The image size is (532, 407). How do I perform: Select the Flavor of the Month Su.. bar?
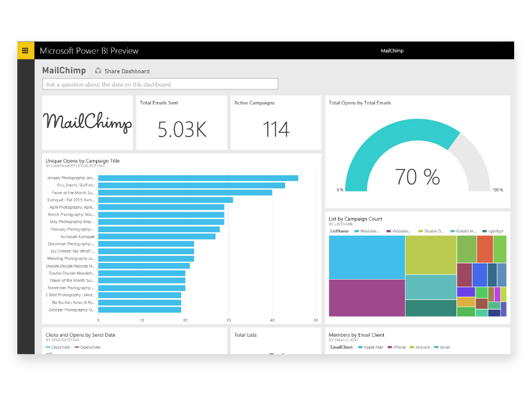tap(185, 193)
